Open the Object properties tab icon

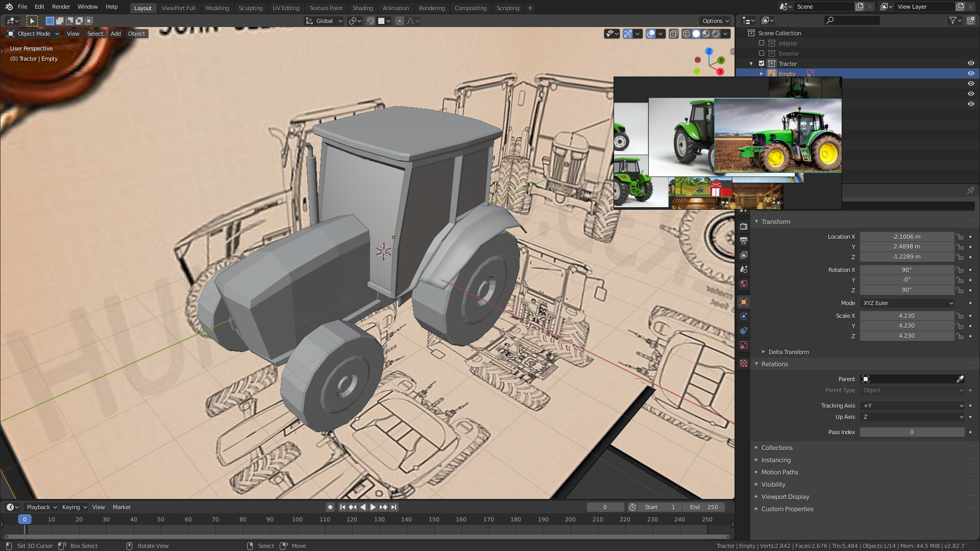coord(744,302)
